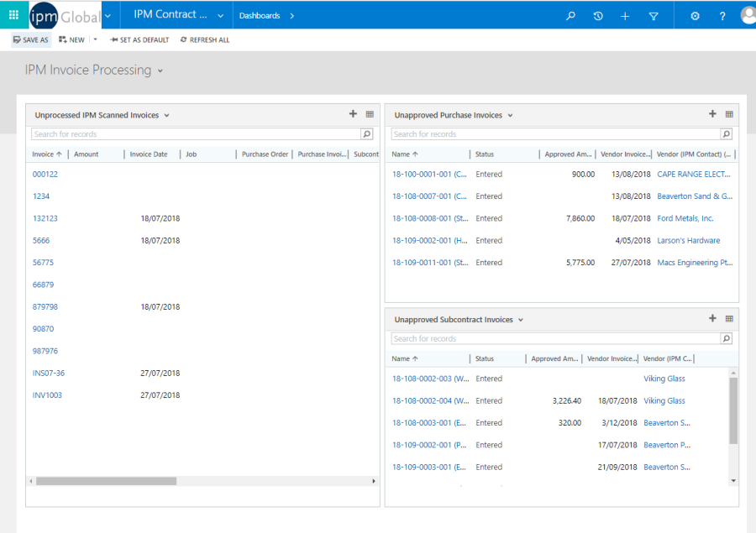Click Save As in command bar
Screen dimensions: 756x533
(31, 39)
